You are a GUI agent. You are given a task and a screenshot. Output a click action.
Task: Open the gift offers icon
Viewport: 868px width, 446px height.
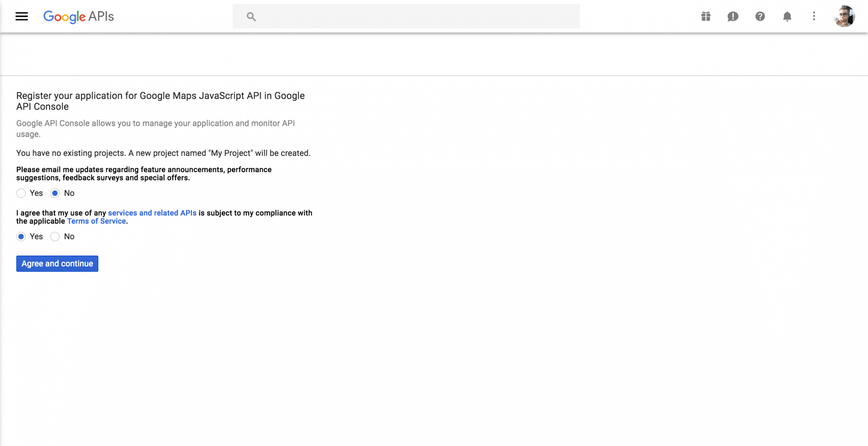click(706, 16)
